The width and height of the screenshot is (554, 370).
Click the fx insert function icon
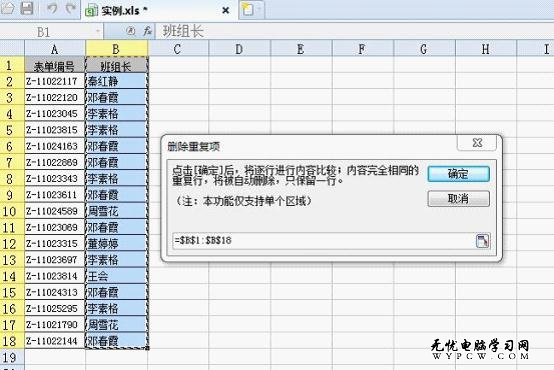coord(148,31)
